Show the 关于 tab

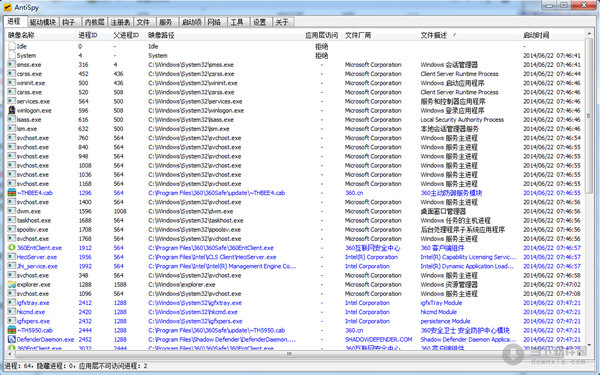tap(283, 22)
